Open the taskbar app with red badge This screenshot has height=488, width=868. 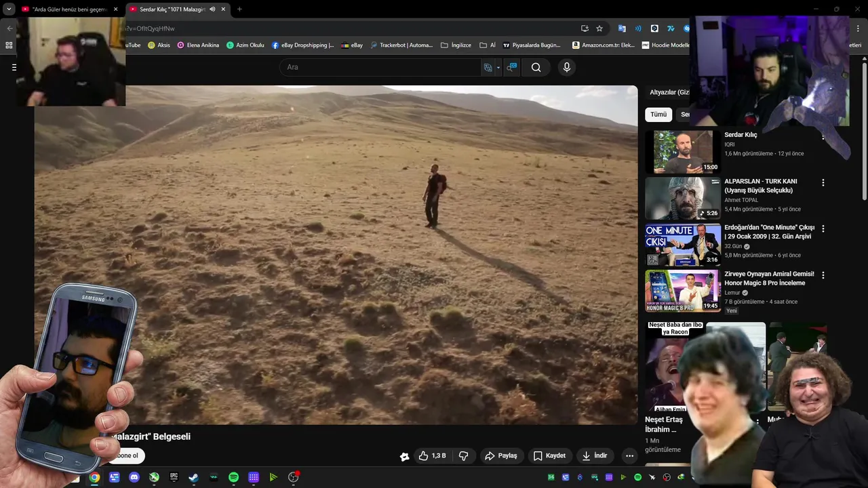(x=294, y=477)
